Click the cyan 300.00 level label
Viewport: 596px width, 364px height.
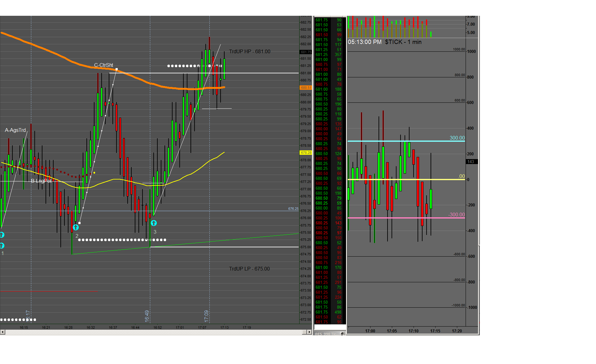click(x=457, y=138)
